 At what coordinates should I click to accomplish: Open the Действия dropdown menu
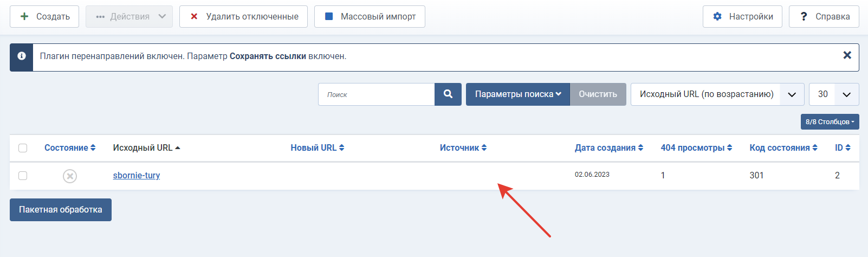129,16
